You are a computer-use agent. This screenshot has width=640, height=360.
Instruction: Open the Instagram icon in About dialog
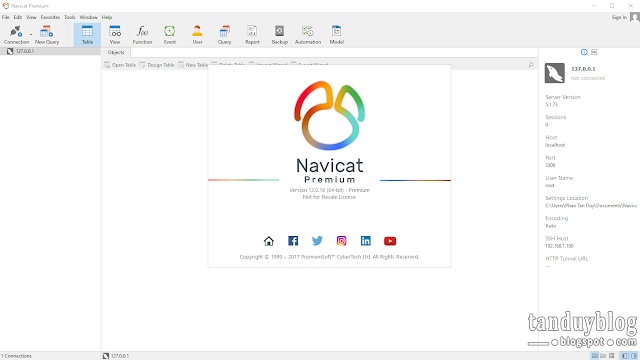(x=342, y=241)
